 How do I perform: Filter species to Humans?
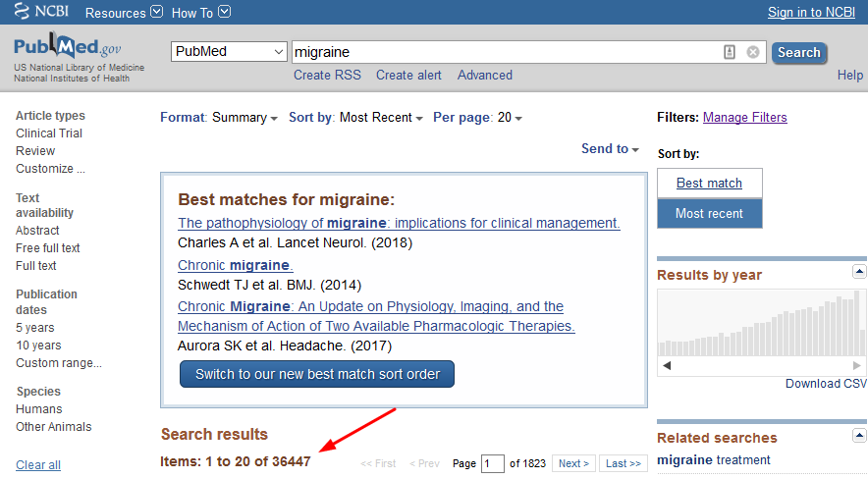pyautogui.click(x=38, y=409)
